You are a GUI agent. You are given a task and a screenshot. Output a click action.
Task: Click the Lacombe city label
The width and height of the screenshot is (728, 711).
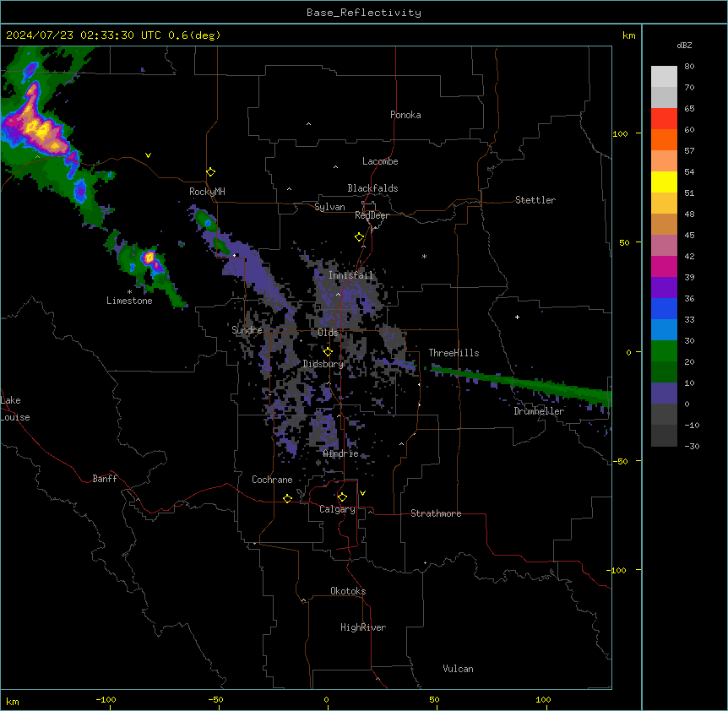tap(380, 161)
